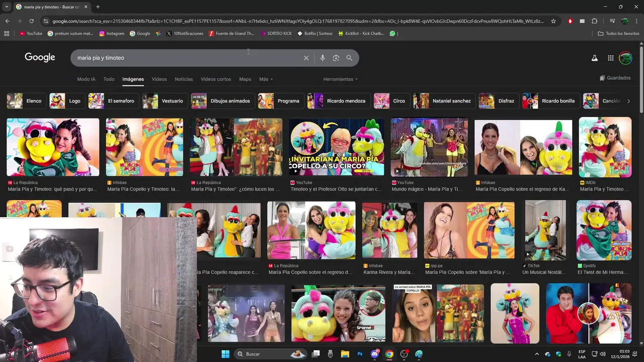Open Instagram bookmark
The image size is (644, 362).
[112, 34]
